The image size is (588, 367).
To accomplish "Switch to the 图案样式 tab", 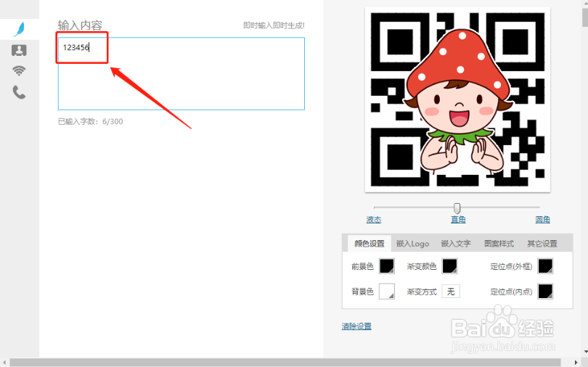I will click(499, 244).
